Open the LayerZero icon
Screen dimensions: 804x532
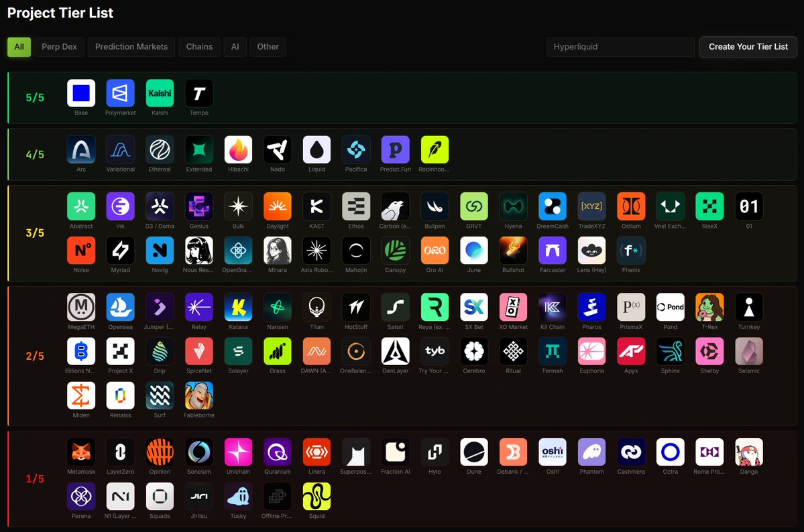click(x=121, y=452)
